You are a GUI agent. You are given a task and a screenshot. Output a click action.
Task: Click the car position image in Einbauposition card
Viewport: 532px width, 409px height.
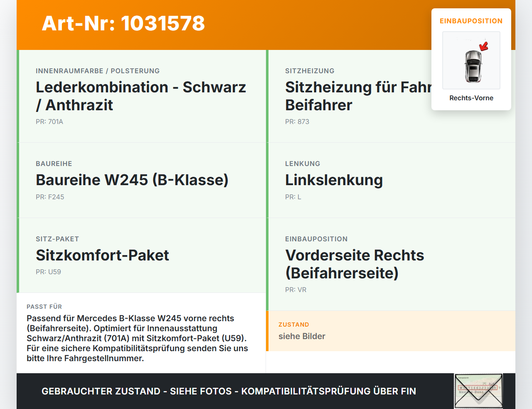point(471,60)
